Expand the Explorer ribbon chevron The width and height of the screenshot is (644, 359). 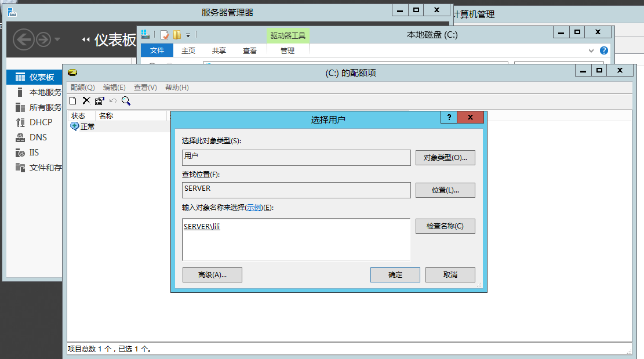click(591, 50)
